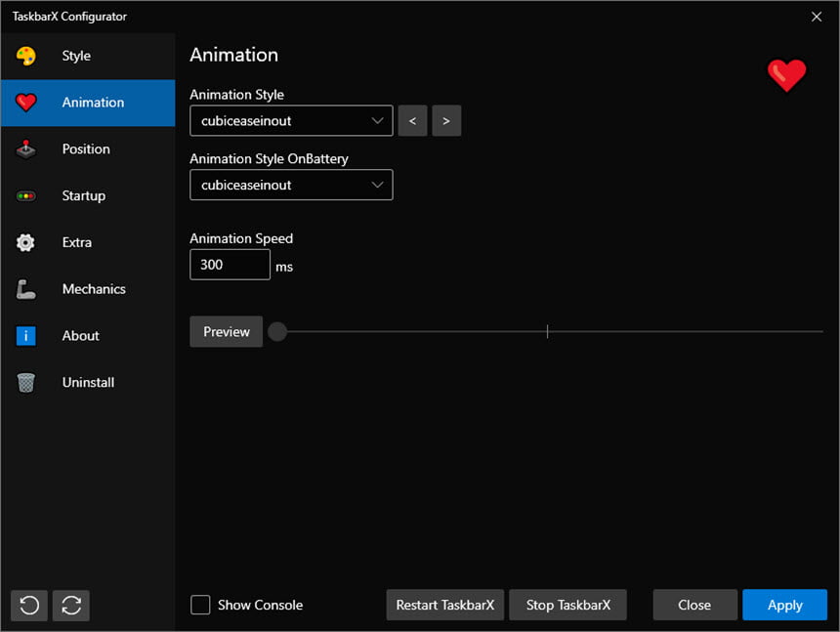Open the Extra settings tab
The width and height of the screenshot is (840, 632).
[x=88, y=242]
